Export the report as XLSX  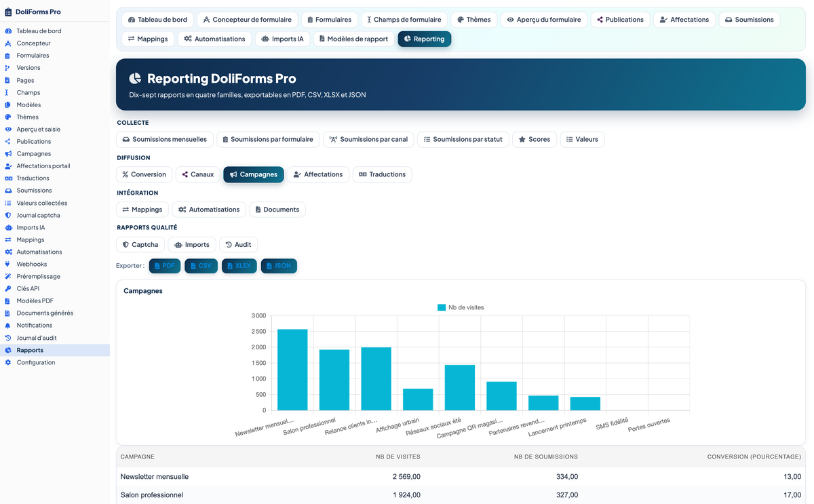(239, 266)
